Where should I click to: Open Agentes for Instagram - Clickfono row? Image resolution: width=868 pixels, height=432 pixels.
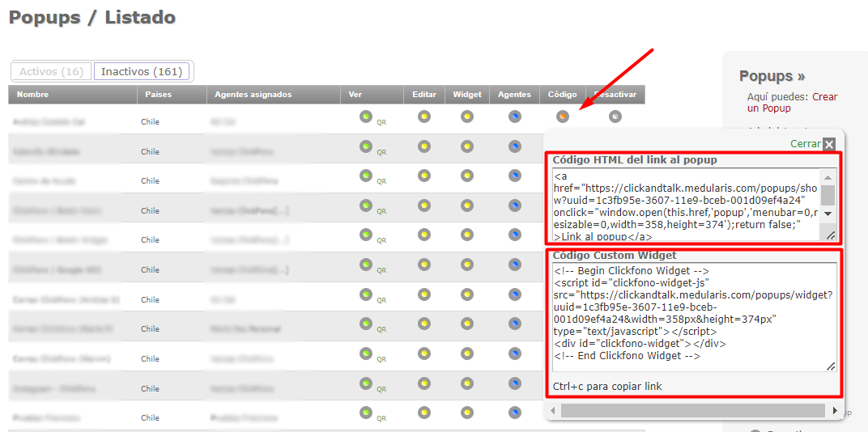tap(515, 383)
